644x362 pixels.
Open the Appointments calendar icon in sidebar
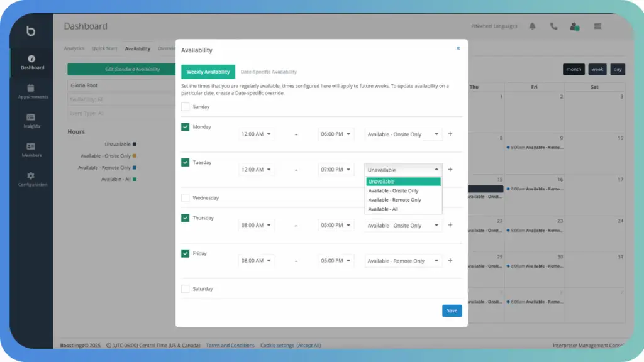pyautogui.click(x=31, y=89)
